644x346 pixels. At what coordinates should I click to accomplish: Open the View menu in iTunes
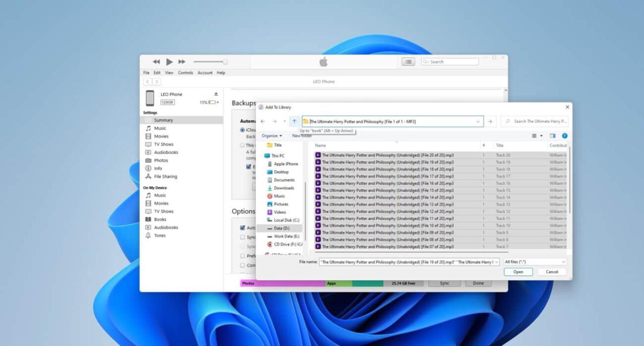pos(169,73)
